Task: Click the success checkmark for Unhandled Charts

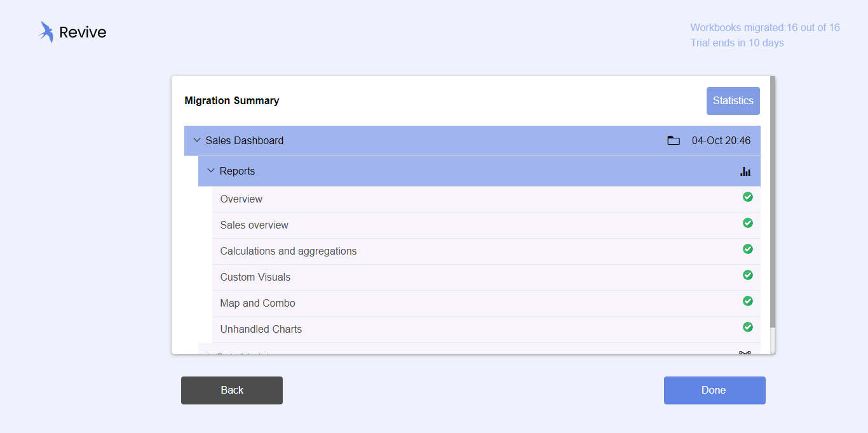Action: point(748,327)
